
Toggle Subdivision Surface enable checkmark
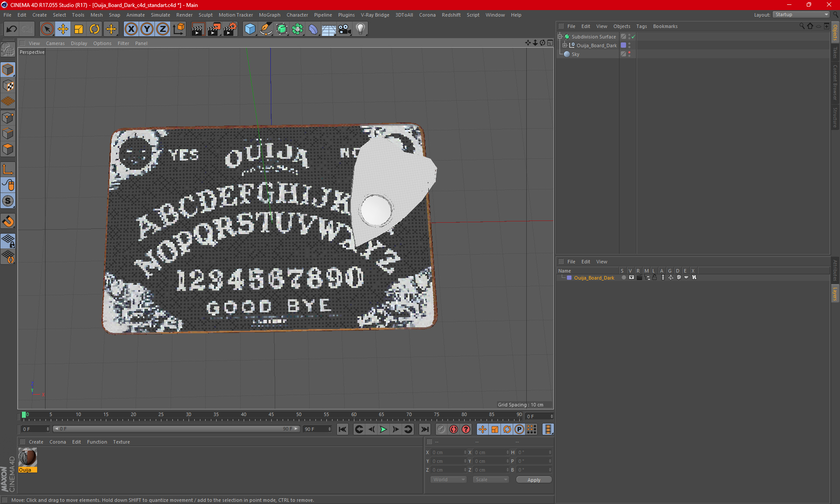coord(633,37)
